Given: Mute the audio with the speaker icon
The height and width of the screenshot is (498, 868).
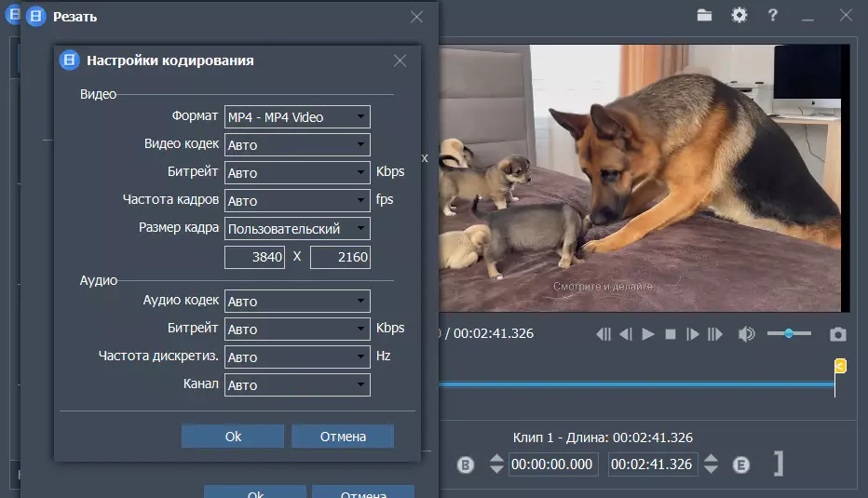Looking at the screenshot, I should pos(746,334).
